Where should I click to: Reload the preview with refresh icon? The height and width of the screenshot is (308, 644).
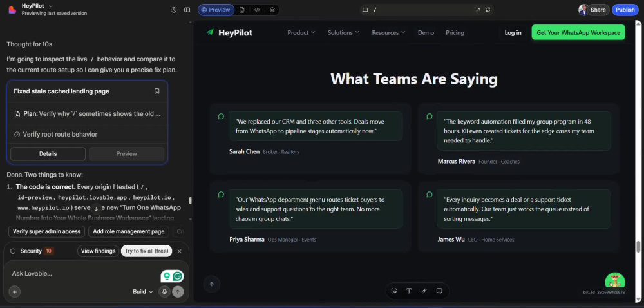488,10
